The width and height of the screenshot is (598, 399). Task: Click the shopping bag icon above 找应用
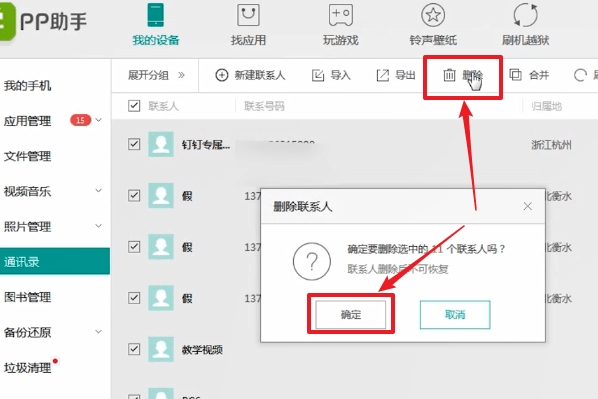coord(248,15)
